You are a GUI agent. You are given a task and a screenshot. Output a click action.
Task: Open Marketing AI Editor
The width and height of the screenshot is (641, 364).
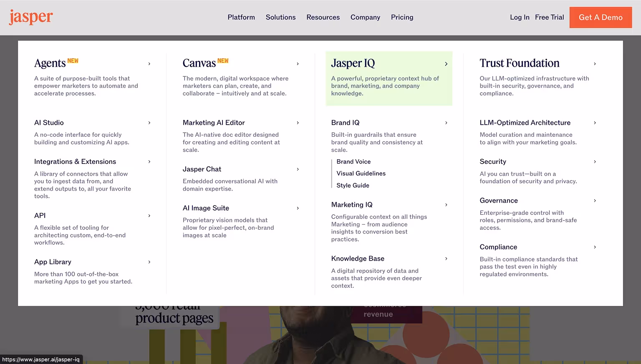[214, 123]
